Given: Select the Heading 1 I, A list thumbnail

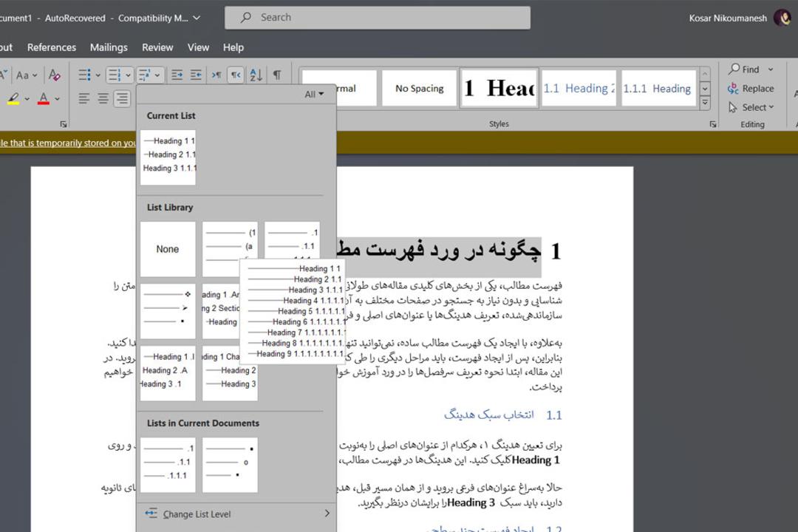Looking at the screenshot, I should (x=168, y=373).
